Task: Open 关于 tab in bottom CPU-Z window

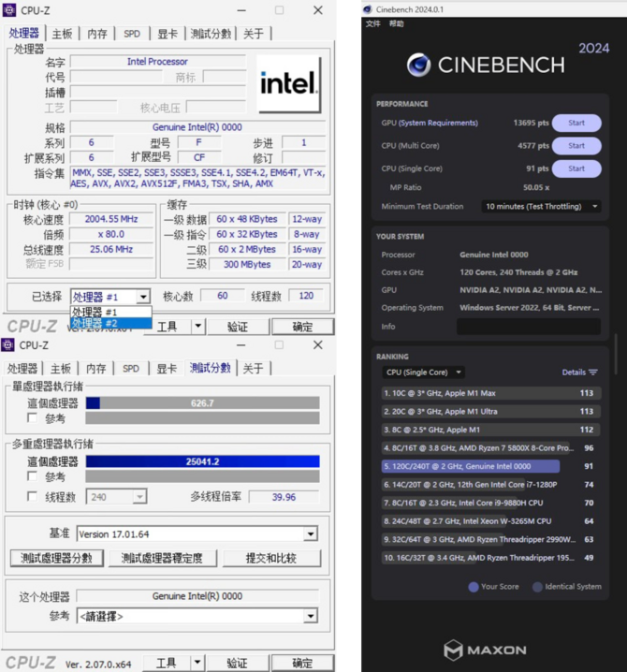Action: [x=253, y=369]
